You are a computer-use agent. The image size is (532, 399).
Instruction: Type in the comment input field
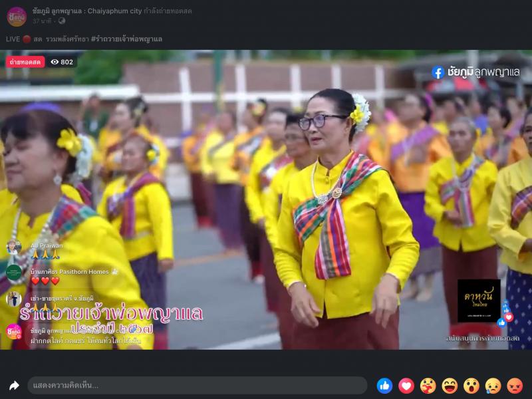(196, 386)
